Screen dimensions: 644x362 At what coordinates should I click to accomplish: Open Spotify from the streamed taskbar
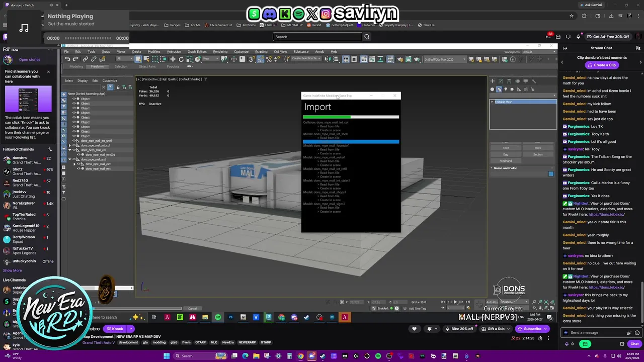pos(218,317)
